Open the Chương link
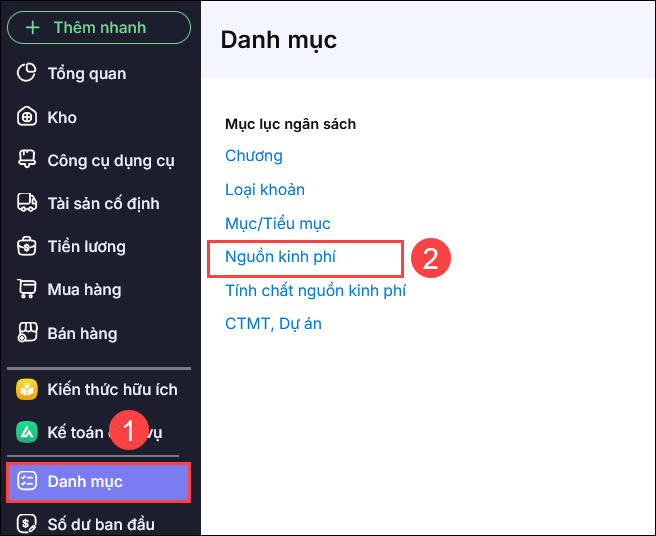Viewport: 656px width, 536px height. point(254,156)
